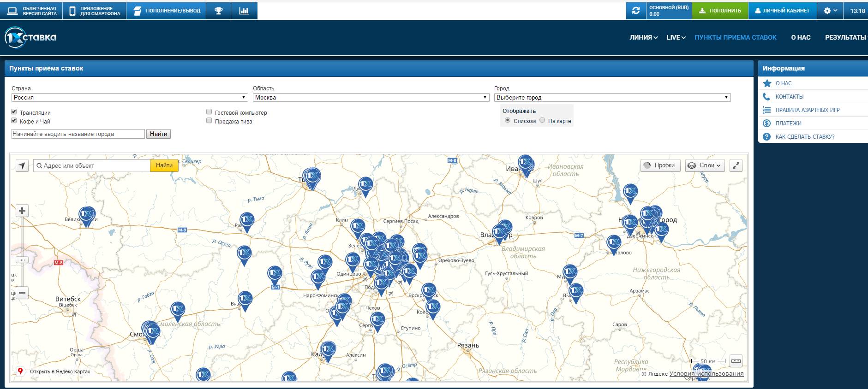The image size is (868, 389).
Task: Open the РЕЗУЛЬТАТЫ menu item
Action: [x=845, y=37]
